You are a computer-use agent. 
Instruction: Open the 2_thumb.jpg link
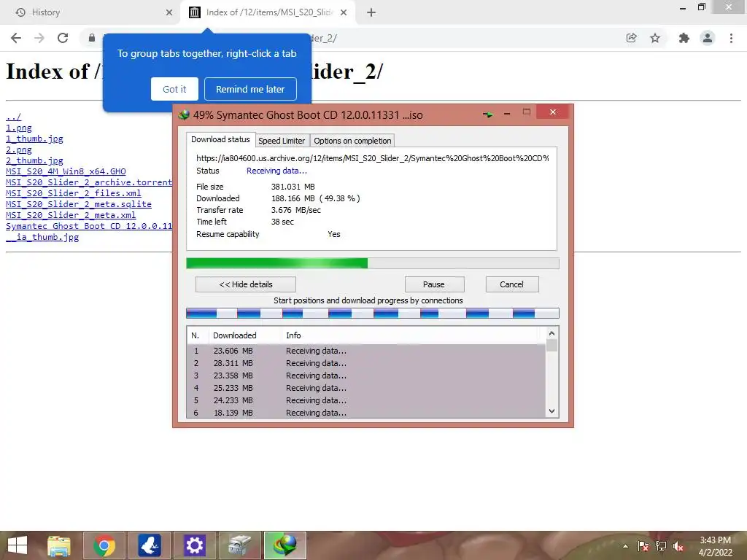click(34, 160)
